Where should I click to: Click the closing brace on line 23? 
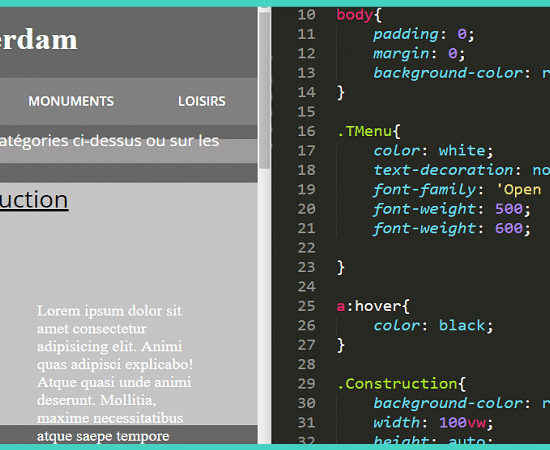click(341, 267)
